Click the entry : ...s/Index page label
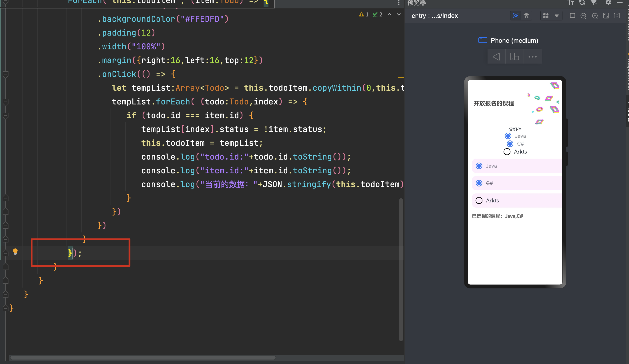This screenshot has width=629, height=364. coord(435,16)
